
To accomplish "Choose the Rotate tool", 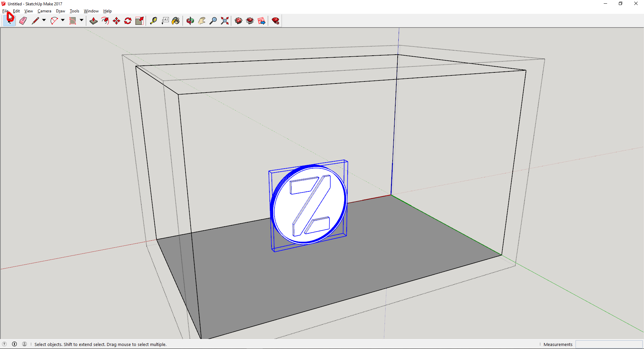I will pyautogui.click(x=128, y=21).
